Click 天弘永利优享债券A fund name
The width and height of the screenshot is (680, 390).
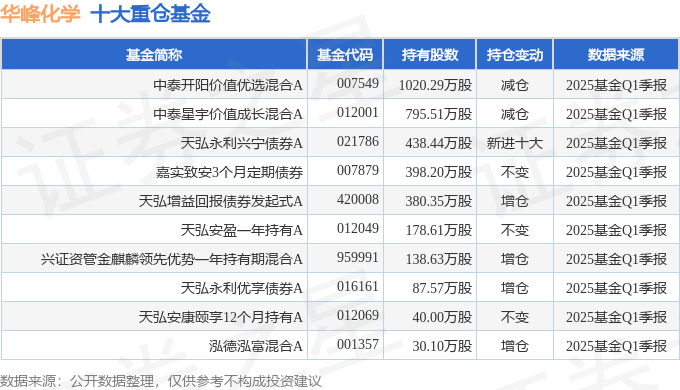point(242,288)
